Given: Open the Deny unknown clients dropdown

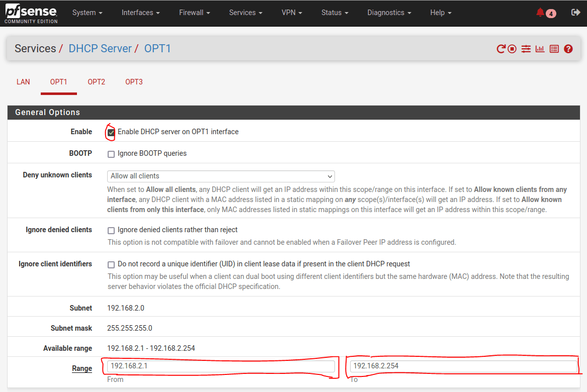Looking at the screenshot, I should coord(220,176).
